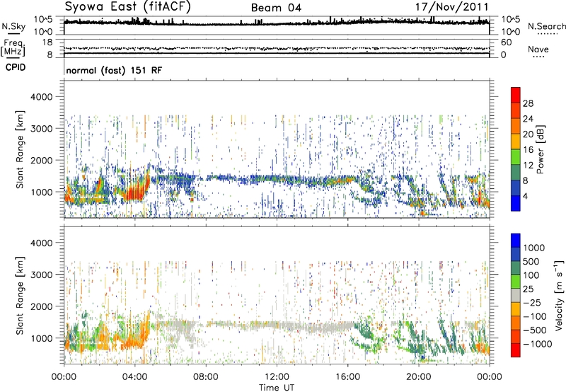Click the '20:00' time tick label
Screen dimensions: 566x392
click(418, 377)
